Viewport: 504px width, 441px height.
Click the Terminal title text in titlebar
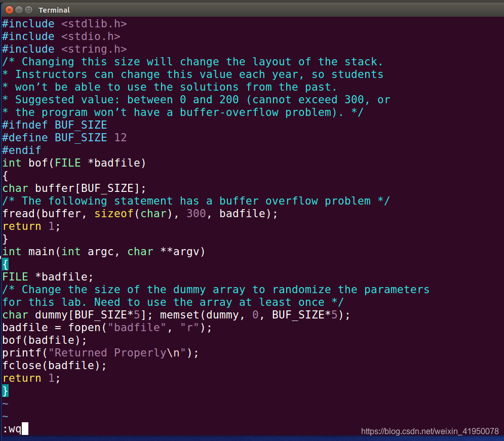click(x=54, y=10)
